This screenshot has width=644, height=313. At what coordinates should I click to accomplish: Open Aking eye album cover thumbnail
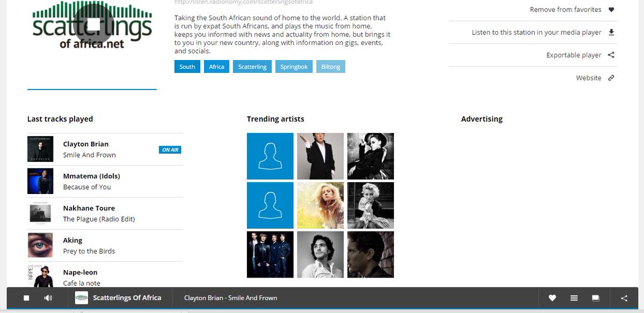click(x=40, y=245)
